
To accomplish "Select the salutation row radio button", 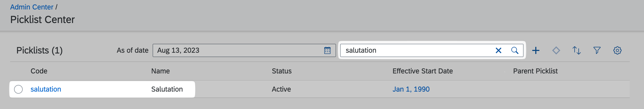I will point(18,89).
